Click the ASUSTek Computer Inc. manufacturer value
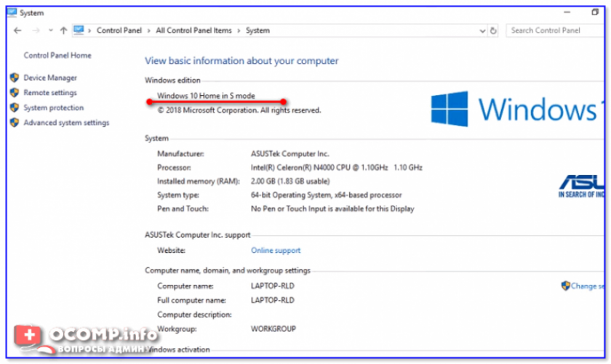The height and width of the screenshot is (364, 611). pos(290,154)
